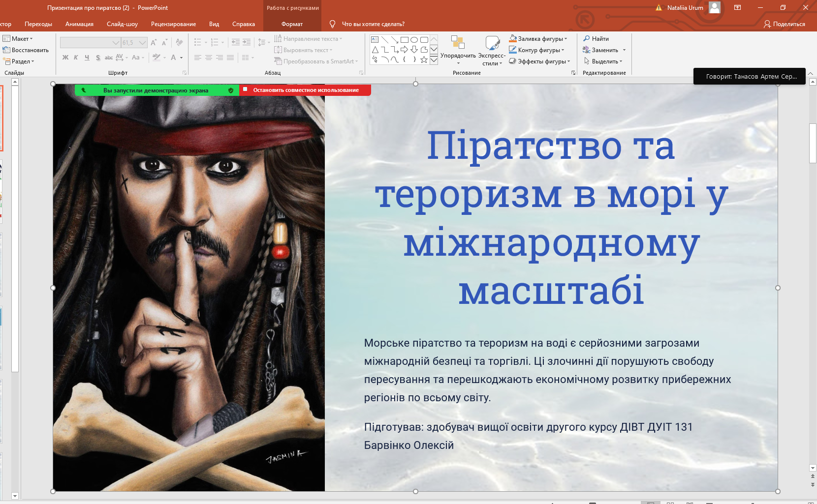Open the Transitions (Переходы) tab
This screenshot has width=817, height=504.
coord(38,24)
